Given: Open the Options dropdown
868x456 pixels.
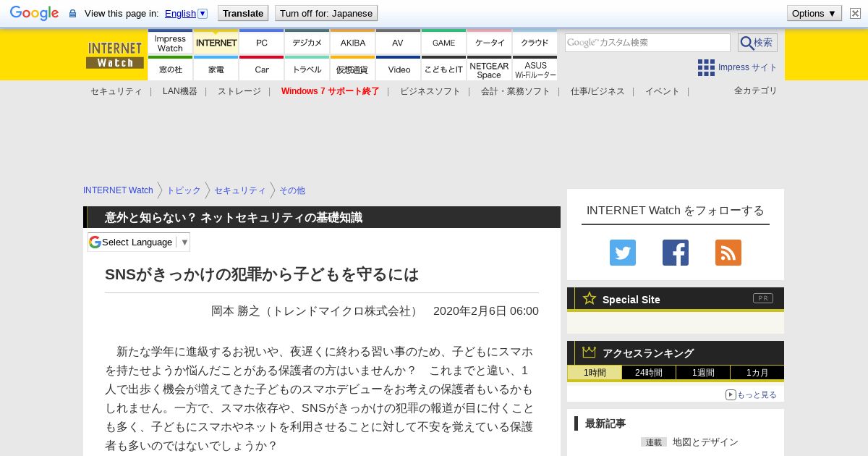Looking at the screenshot, I should (814, 13).
